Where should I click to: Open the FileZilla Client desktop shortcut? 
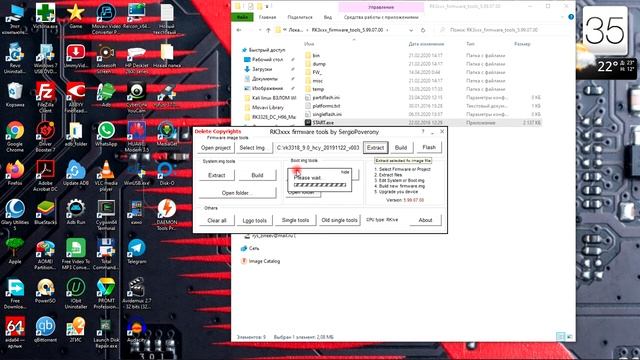coord(45,96)
